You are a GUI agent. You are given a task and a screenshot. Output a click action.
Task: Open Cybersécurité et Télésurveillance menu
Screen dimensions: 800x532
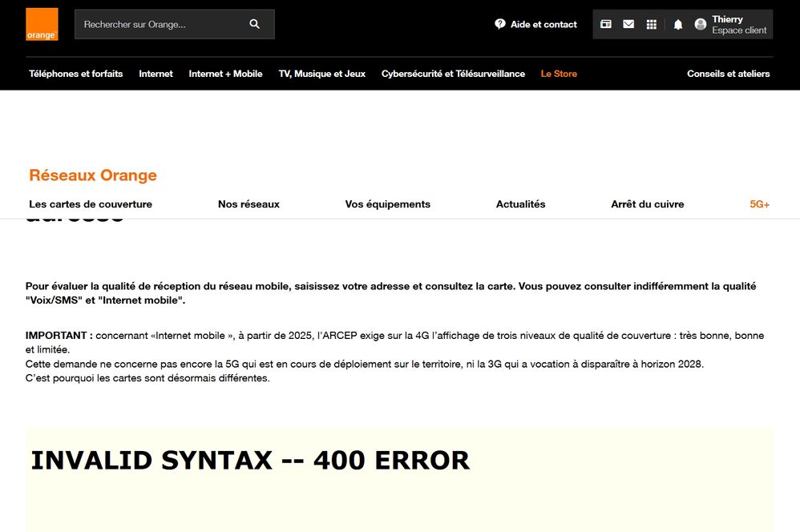click(453, 74)
